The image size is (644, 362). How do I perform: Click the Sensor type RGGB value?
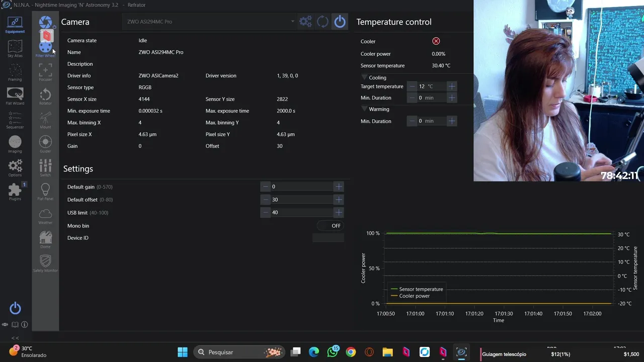145,87
